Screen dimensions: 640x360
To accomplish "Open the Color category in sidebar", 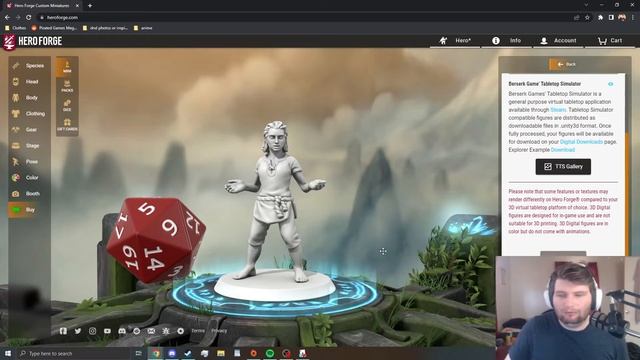I will (29, 178).
